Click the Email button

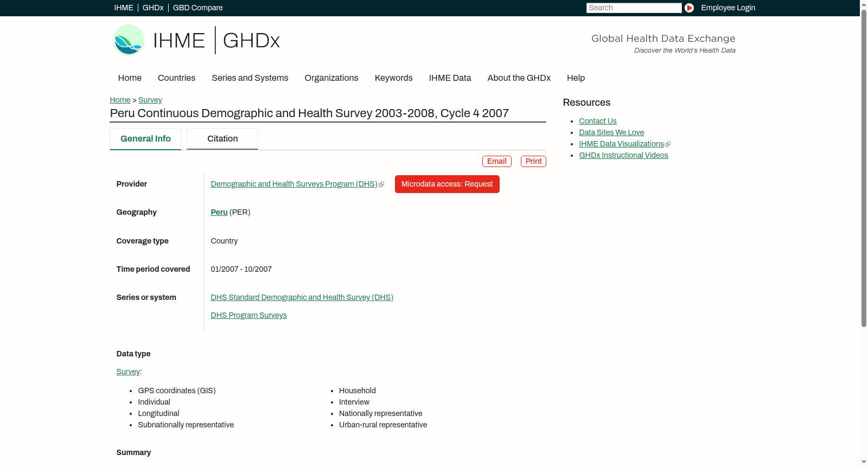(x=497, y=161)
